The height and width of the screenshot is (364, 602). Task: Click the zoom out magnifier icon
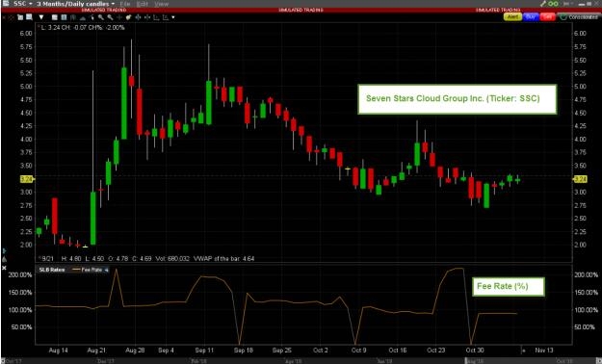pyautogui.click(x=110, y=17)
